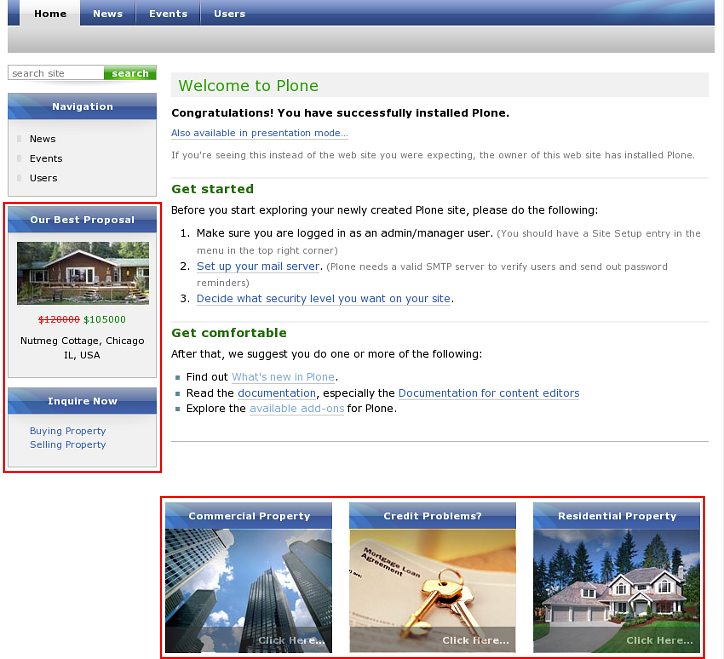Click the Residential Property house image

pos(616,591)
